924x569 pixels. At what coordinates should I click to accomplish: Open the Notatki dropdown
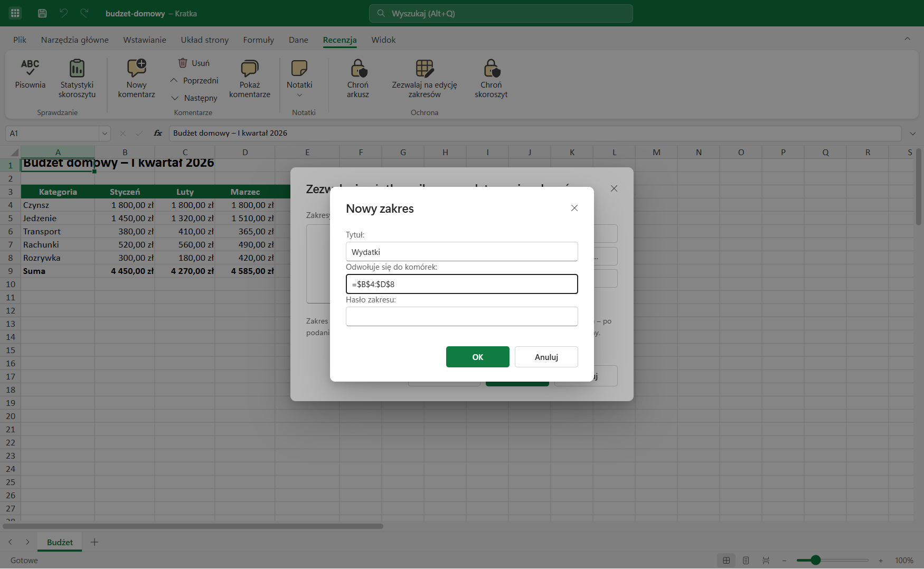click(299, 79)
